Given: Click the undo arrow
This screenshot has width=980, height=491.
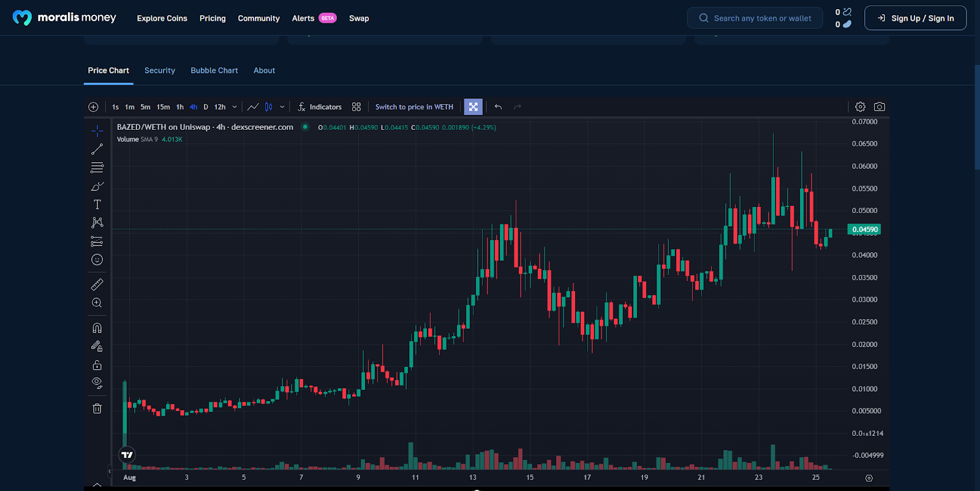Looking at the screenshot, I should click(498, 107).
